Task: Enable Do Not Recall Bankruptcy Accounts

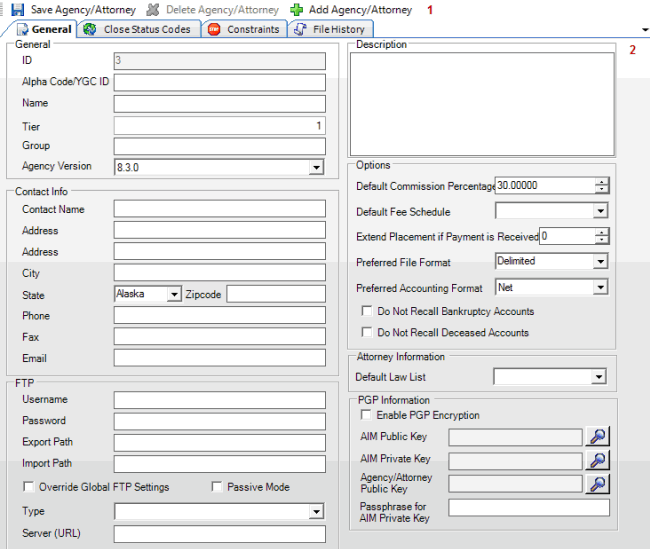Action: [367, 311]
